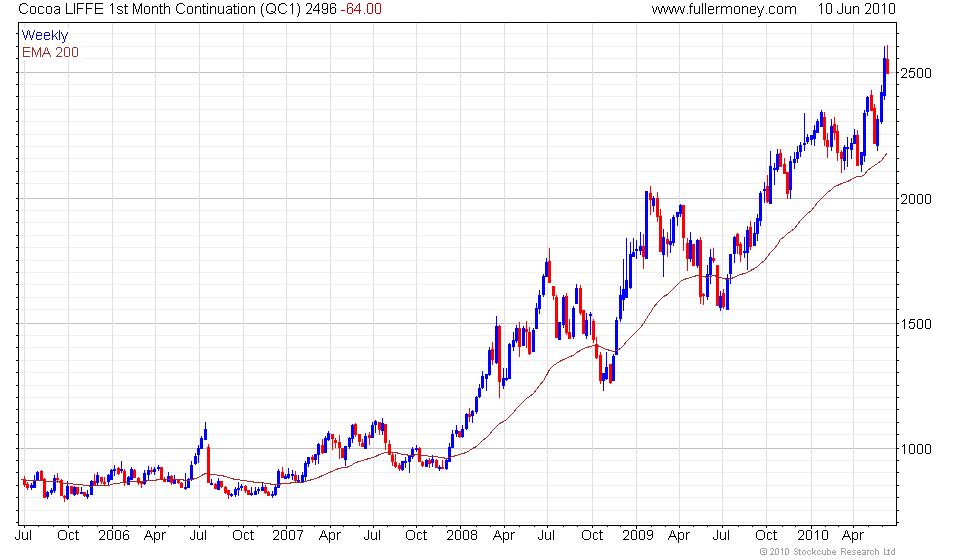Click the 2006 year label on the time axis
The width and height of the screenshot is (980, 560).
(114, 536)
